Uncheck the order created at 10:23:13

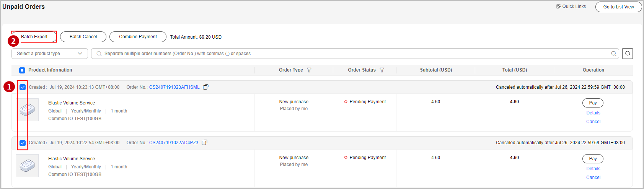[23, 87]
